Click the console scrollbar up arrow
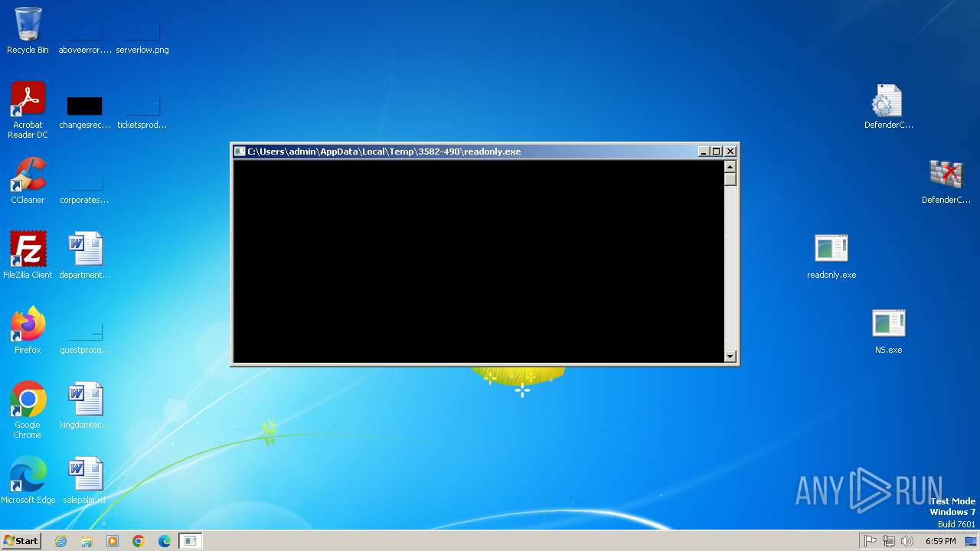The height and width of the screenshot is (551, 980). [x=730, y=167]
